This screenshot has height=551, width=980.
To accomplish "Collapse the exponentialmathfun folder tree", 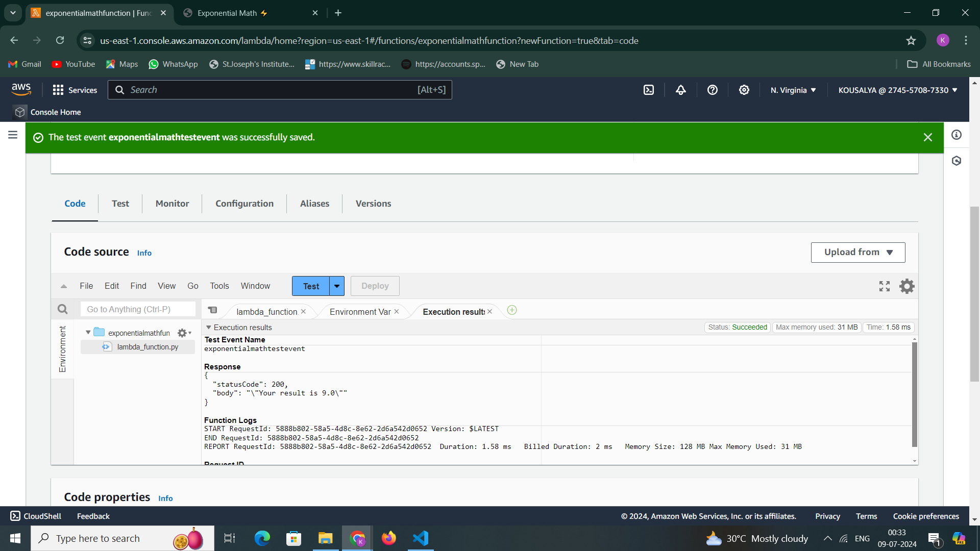I will coord(88,333).
